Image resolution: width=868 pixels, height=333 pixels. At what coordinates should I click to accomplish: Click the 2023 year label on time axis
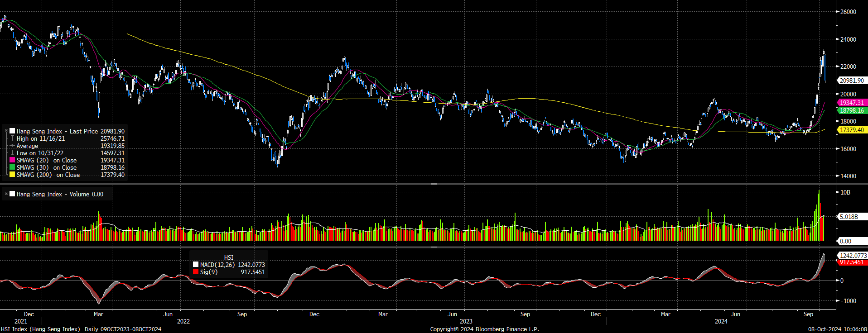click(x=466, y=321)
